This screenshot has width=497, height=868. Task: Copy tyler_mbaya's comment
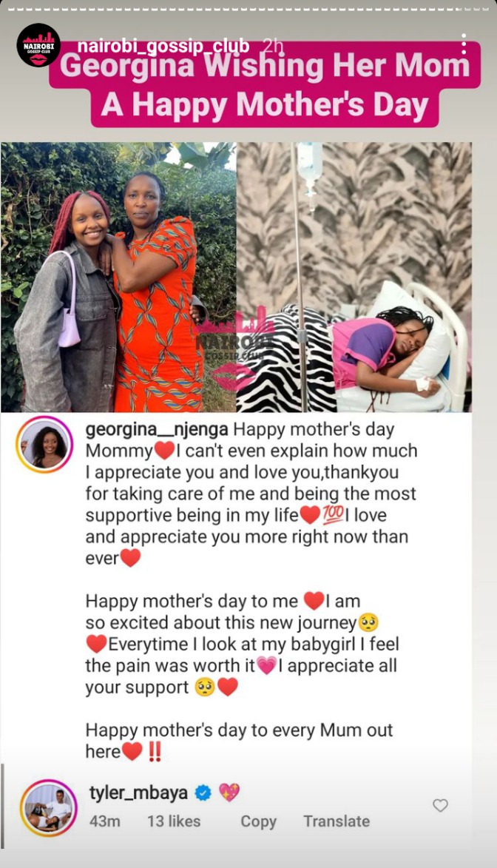[x=258, y=821]
